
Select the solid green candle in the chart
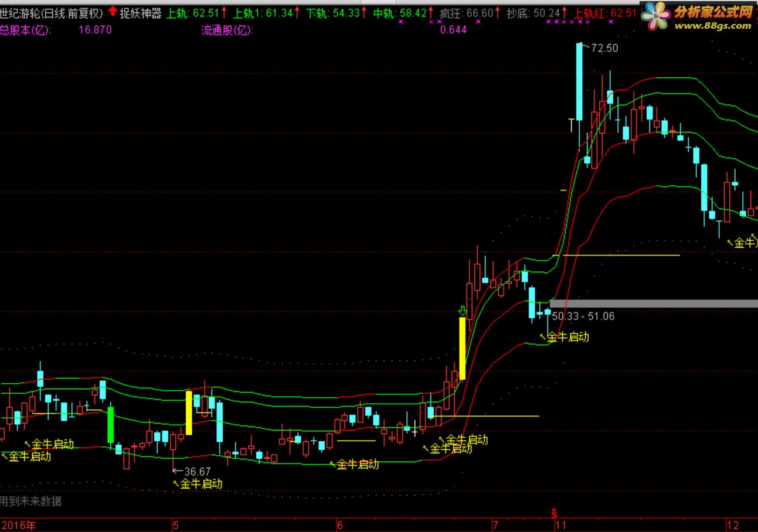tap(110, 425)
